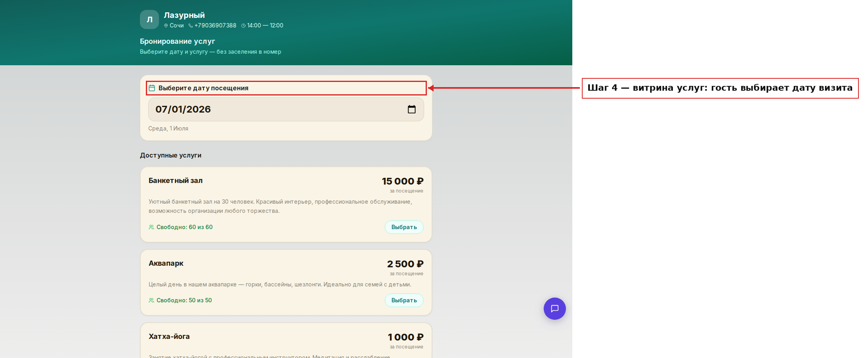Click the phone icon beside +79036907388
The image size is (868, 358).
[191, 25]
